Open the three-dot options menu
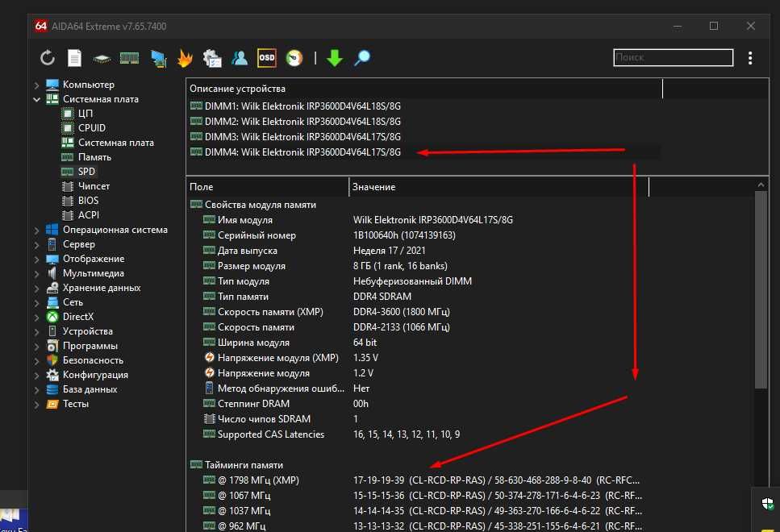This screenshot has width=780, height=532. (750, 58)
